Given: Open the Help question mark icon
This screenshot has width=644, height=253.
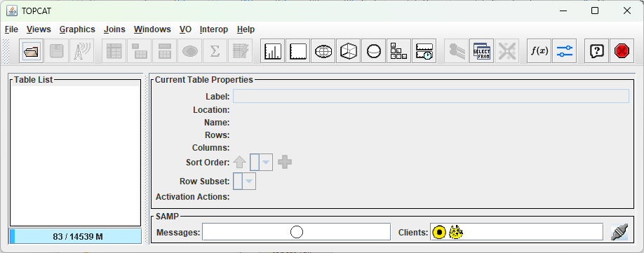Looking at the screenshot, I should coord(596,51).
